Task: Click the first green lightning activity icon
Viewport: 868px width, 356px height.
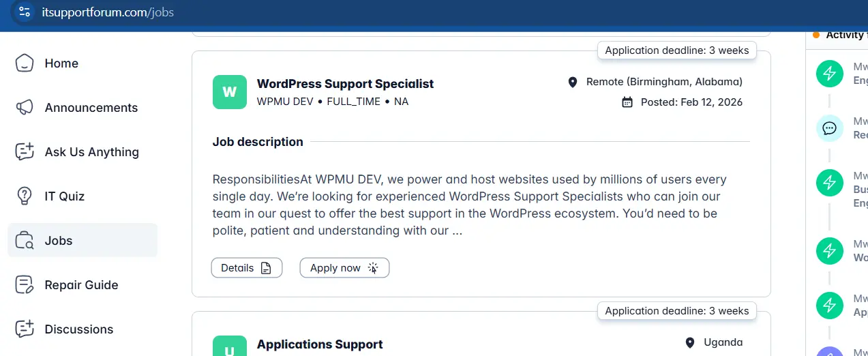Action: 829,74
